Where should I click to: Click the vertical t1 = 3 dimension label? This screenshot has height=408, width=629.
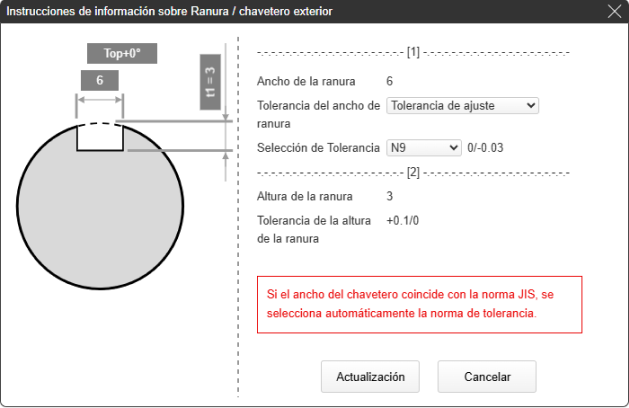[x=211, y=80]
